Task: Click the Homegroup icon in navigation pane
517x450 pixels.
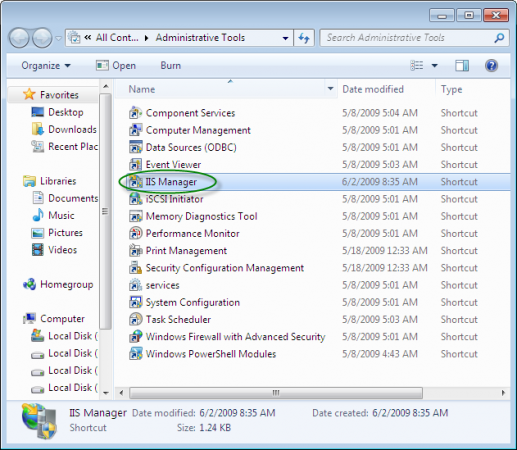Action: pyautogui.click(x=29, y=284)
